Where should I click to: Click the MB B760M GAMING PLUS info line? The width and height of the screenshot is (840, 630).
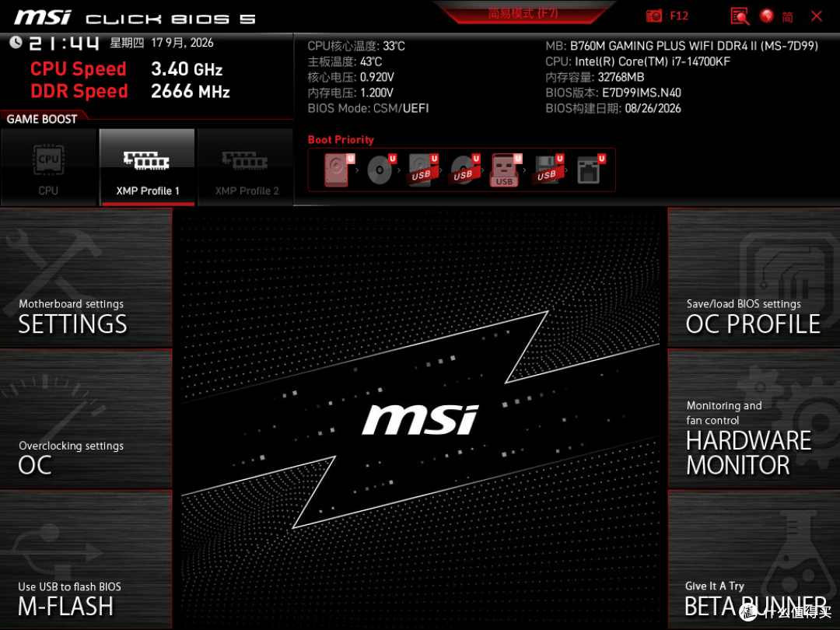click(x=681, y=46)
